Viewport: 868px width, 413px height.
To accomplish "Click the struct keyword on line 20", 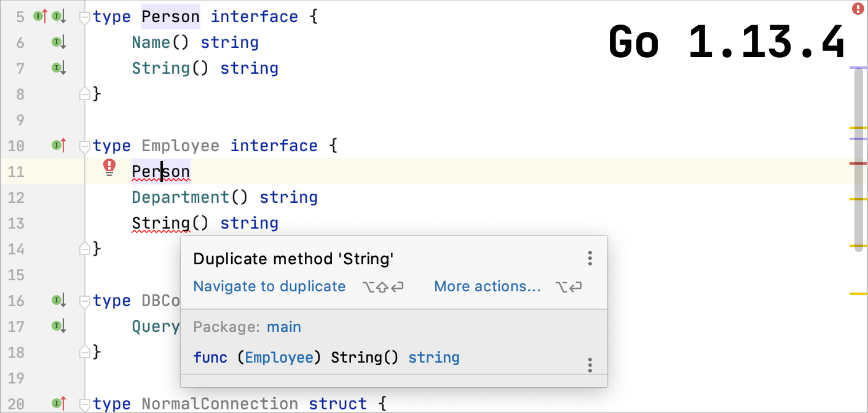I will coord(337,404).
